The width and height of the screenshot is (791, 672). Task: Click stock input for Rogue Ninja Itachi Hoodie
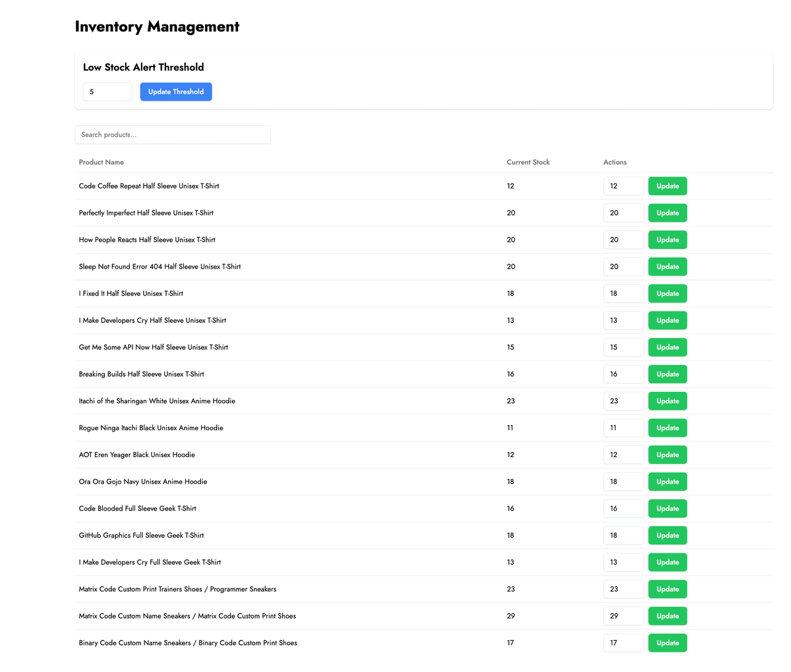623,428
